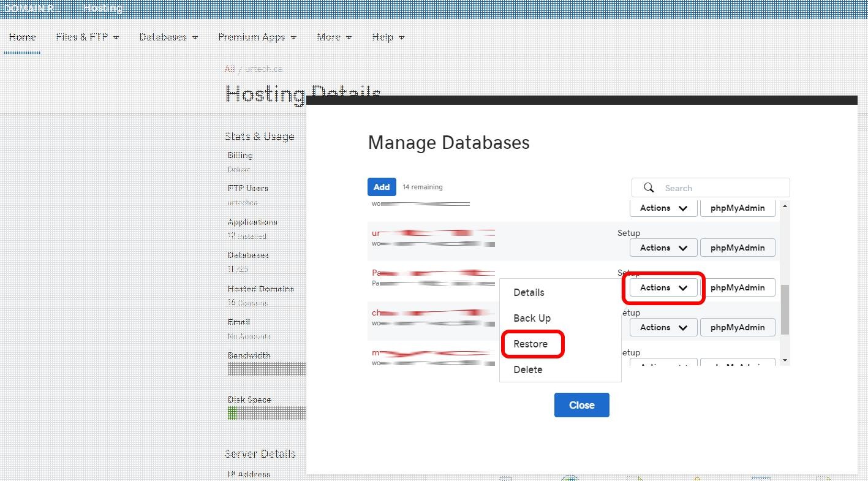Viewport: 868px width, 481px height.
Task: Select Restore from the Actions menu
Action: (x=530, y=344)
